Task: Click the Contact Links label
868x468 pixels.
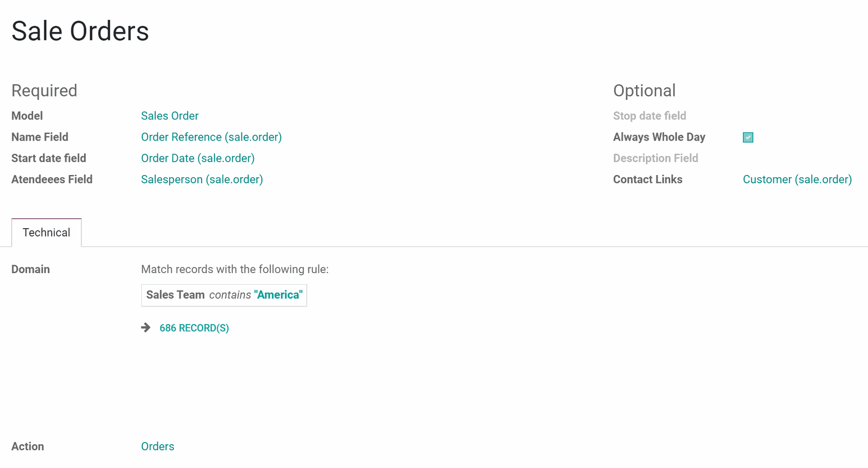Action: click(648, 179)
